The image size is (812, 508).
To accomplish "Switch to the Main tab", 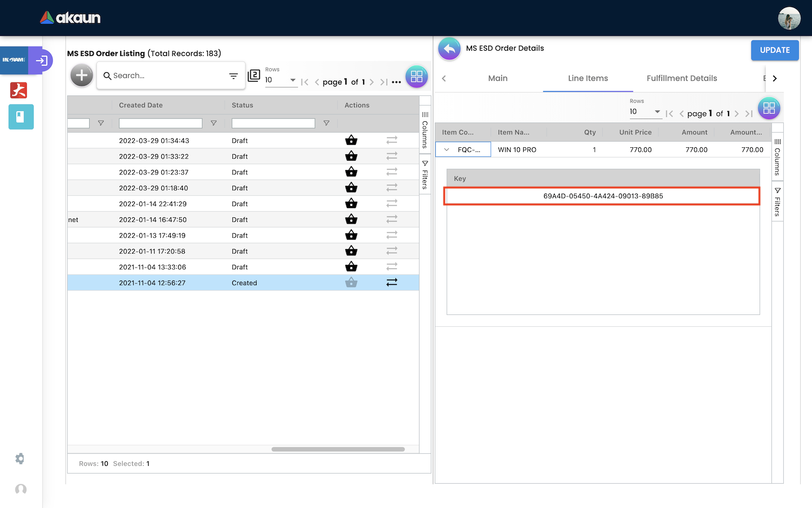I will pyautogui.click(x=497, y=78).
